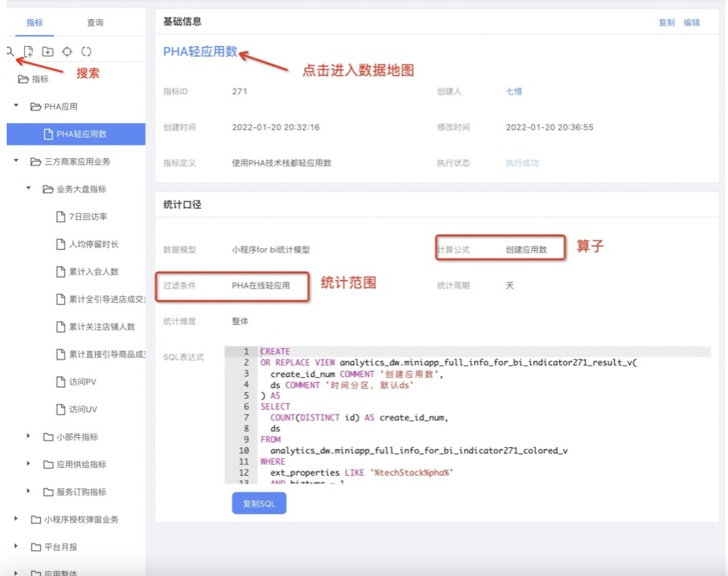Click the 平台月报 folder icon
This screenshot has width=728, height=576.
36,547
